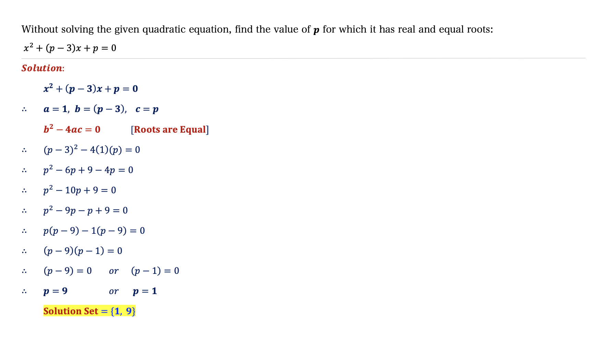
Task: Click the bold equation below Solution heading
Action: (90, 89)
